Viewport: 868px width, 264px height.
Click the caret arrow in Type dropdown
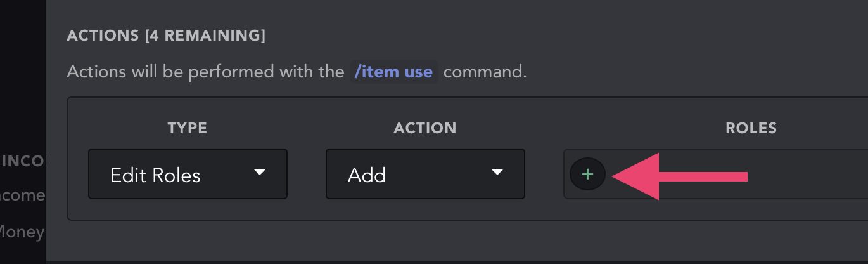coord(259,173)
